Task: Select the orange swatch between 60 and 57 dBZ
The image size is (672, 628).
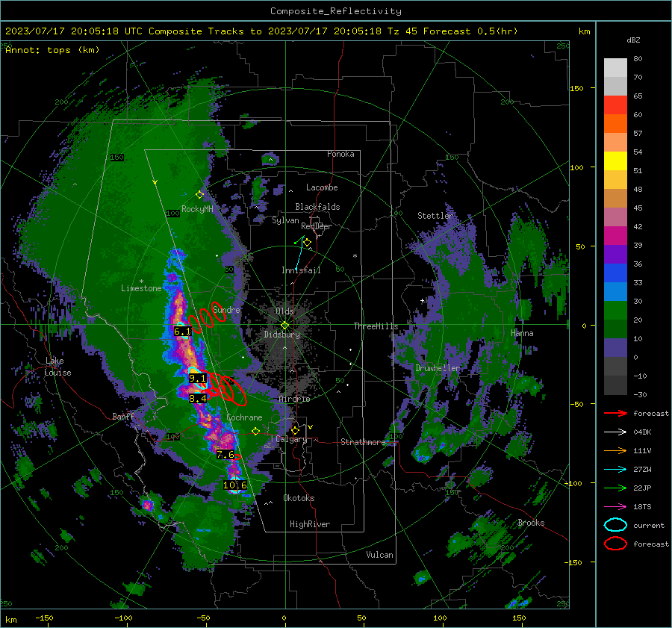Action: click(x=615, y=124)
